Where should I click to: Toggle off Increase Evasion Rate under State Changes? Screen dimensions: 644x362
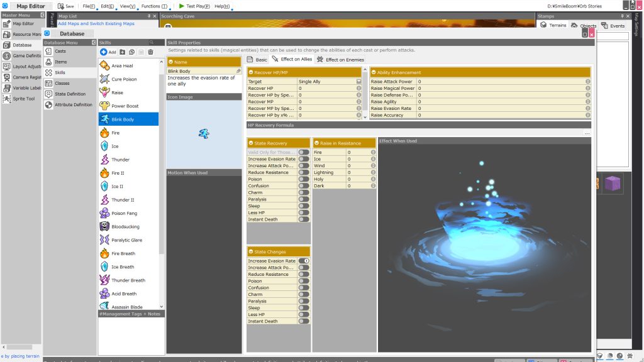click(x=304, y=261)
